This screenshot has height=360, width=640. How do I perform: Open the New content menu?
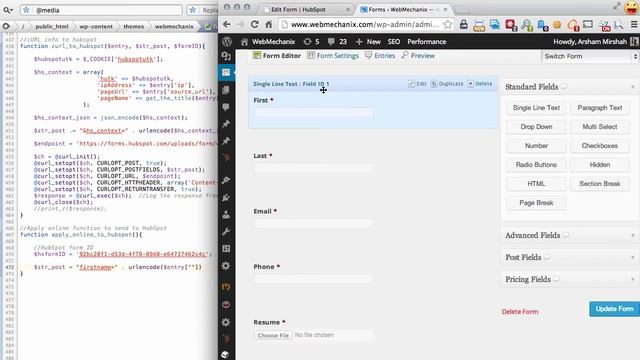368,42
